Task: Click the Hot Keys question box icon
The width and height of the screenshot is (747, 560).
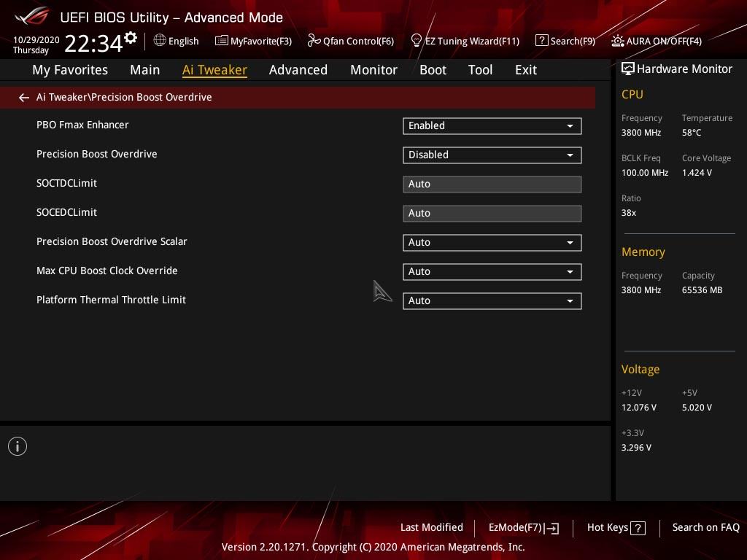Action: tap(638, 528)
